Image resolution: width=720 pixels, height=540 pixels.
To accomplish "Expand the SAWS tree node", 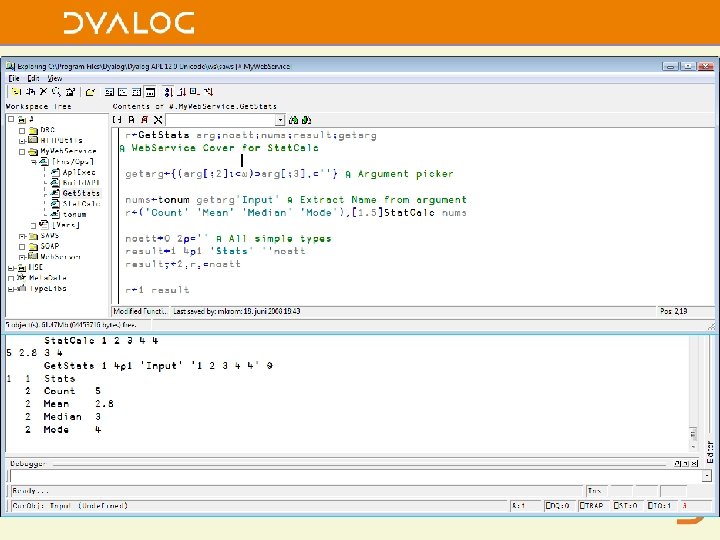I will (x=22, y=236).
